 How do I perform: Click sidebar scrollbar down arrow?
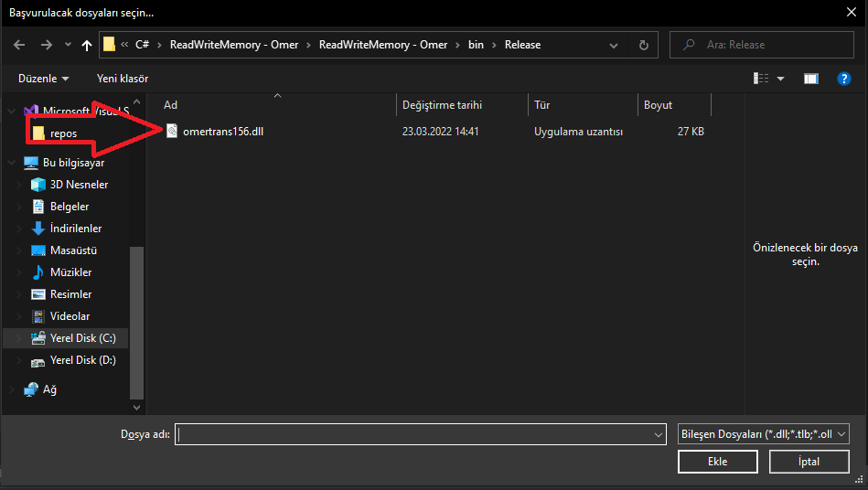(136, 408)
